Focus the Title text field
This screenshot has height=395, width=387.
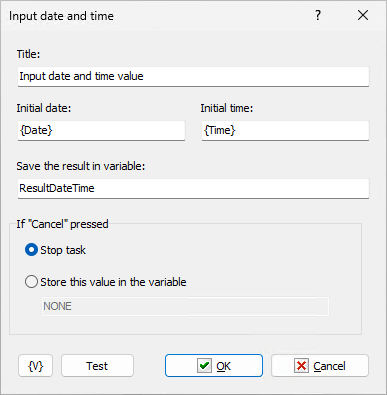click(x=193, y=76)
